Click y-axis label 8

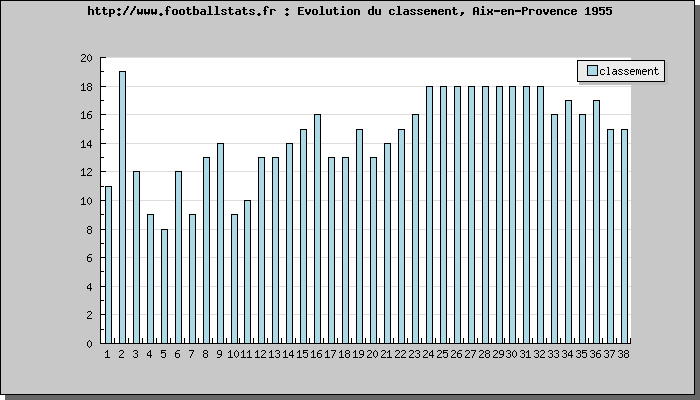coord(89,229)
